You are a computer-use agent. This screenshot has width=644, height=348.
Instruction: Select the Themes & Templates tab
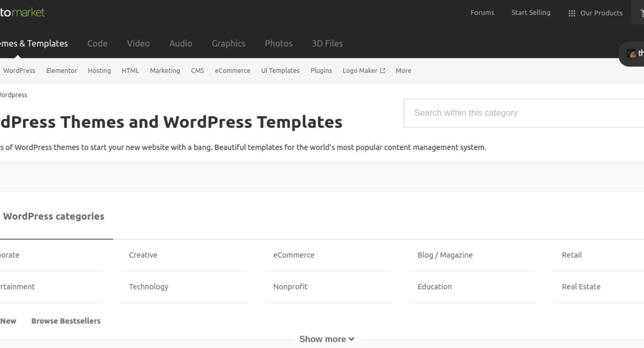[x=33, y=43]
